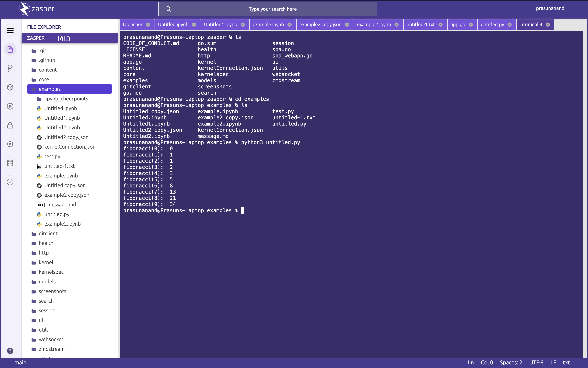Open the file explorer sidebar icon
The image size is (588, 368).
click(x=10, y=49)
